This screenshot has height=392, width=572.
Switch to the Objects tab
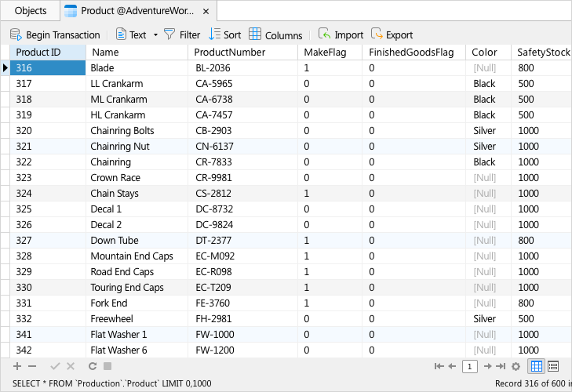point(31,11)
